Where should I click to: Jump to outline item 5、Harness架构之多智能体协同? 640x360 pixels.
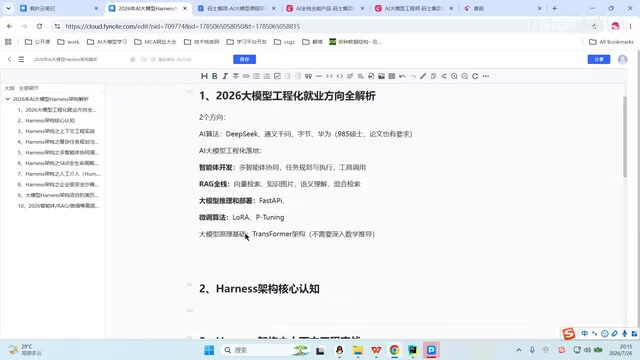coord(58,153)
